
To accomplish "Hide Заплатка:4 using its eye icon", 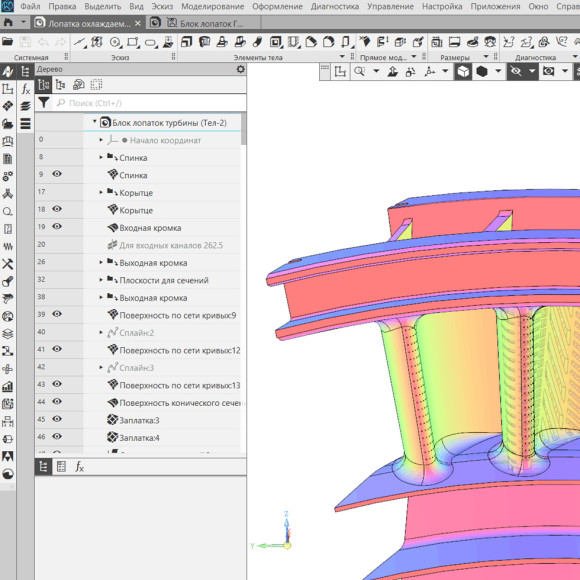I will pos(57,436).
